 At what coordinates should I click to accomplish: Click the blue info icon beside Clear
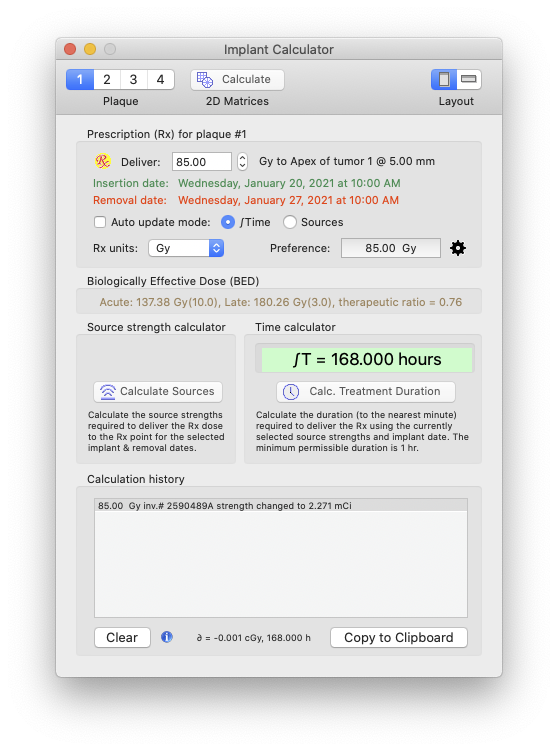click(167, 637)
